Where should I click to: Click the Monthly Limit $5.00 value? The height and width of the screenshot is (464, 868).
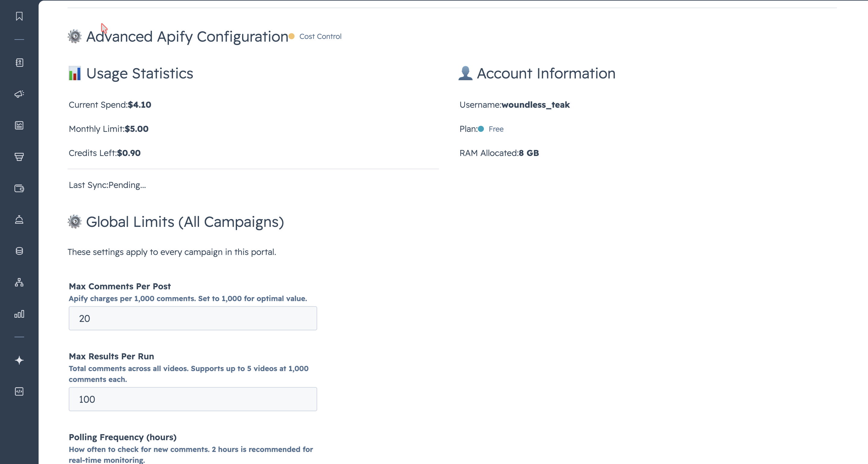(137, 129)
